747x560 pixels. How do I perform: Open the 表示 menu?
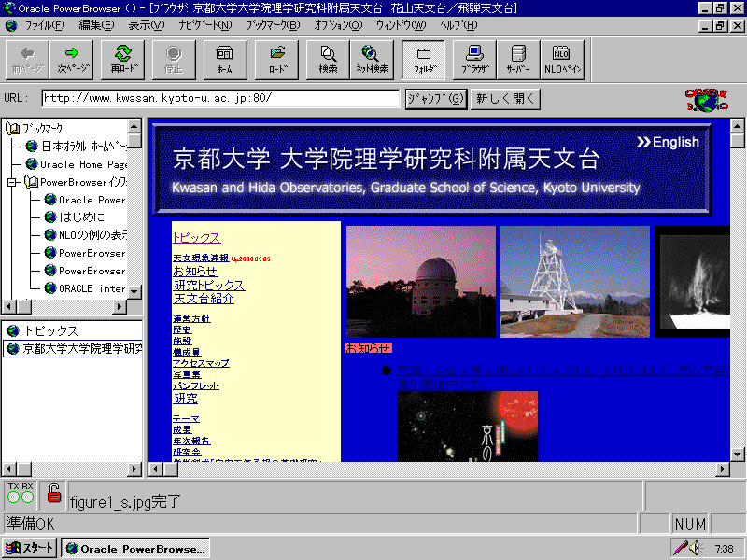coord(147,25)
